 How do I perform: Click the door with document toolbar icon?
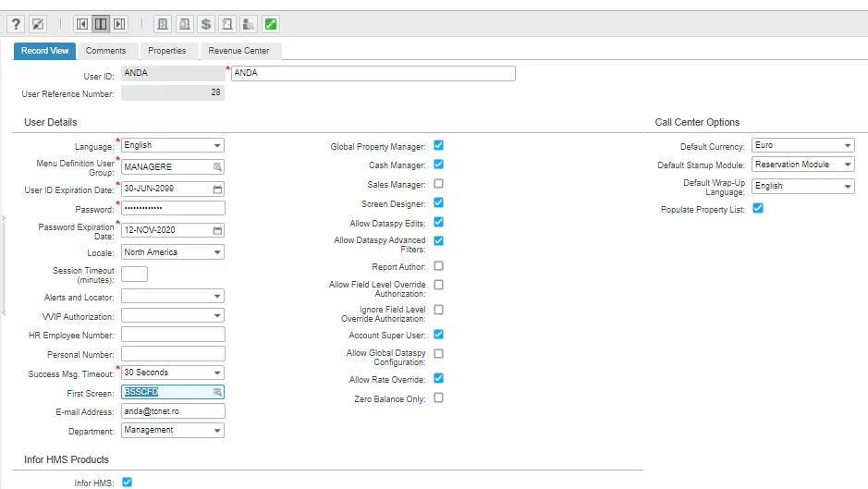(x=184, y=24)
